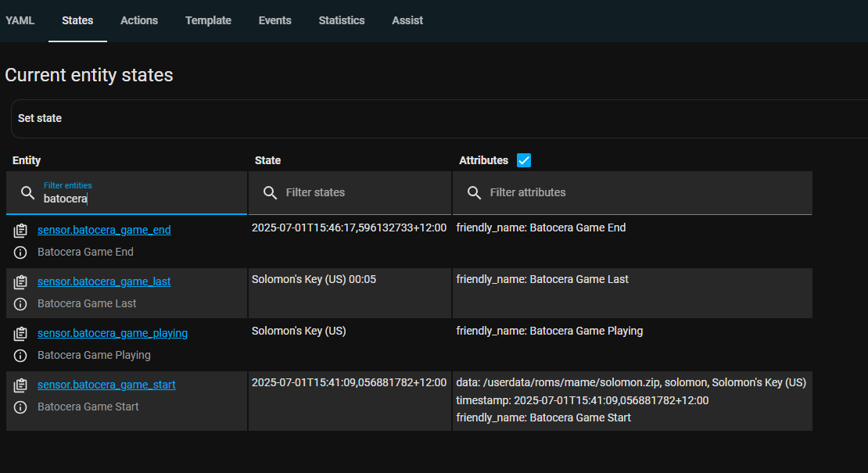
Task: Click the Entity column header
Action: click(x=27, y=160)
